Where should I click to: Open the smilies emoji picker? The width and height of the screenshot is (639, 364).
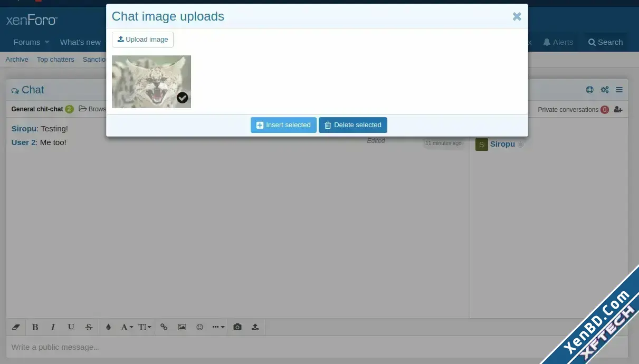[x=199, y=327]
